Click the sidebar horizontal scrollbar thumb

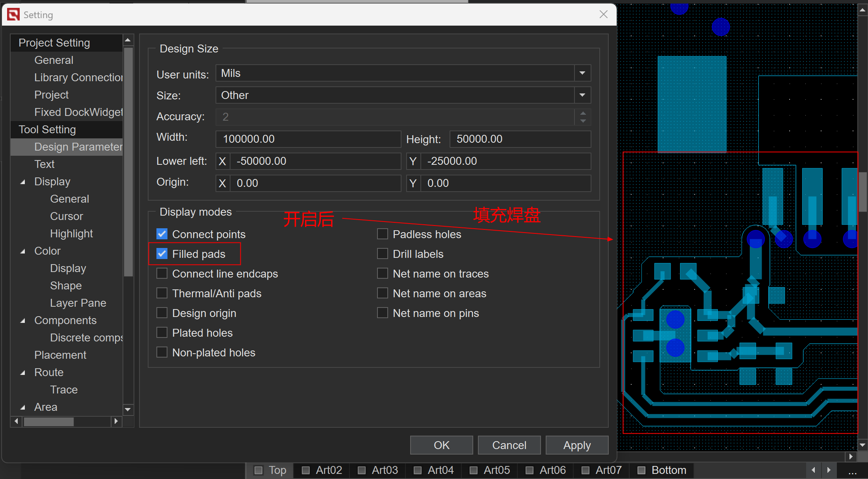pos(49,422)
